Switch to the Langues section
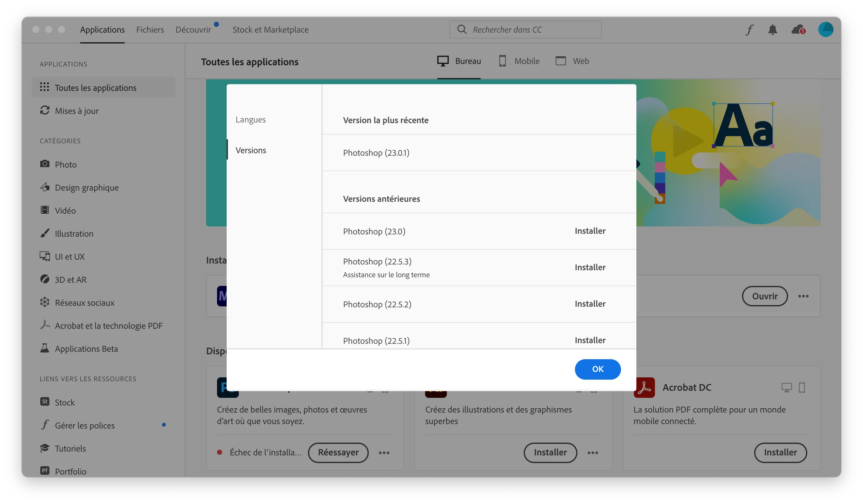The height and width of the screenshot is (504, 863). click(x=250, y=120)
